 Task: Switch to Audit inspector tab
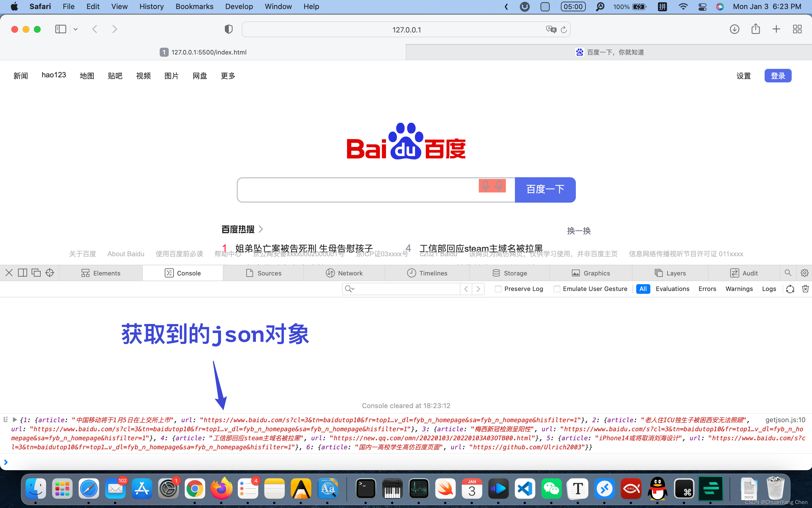point(744,273)
